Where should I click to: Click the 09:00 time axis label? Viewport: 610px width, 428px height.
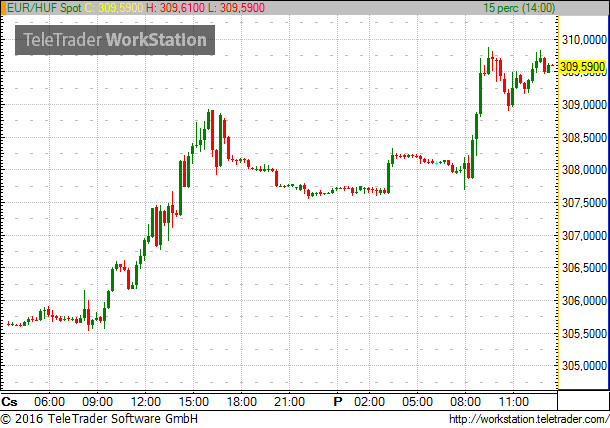(x=97, y=401)
